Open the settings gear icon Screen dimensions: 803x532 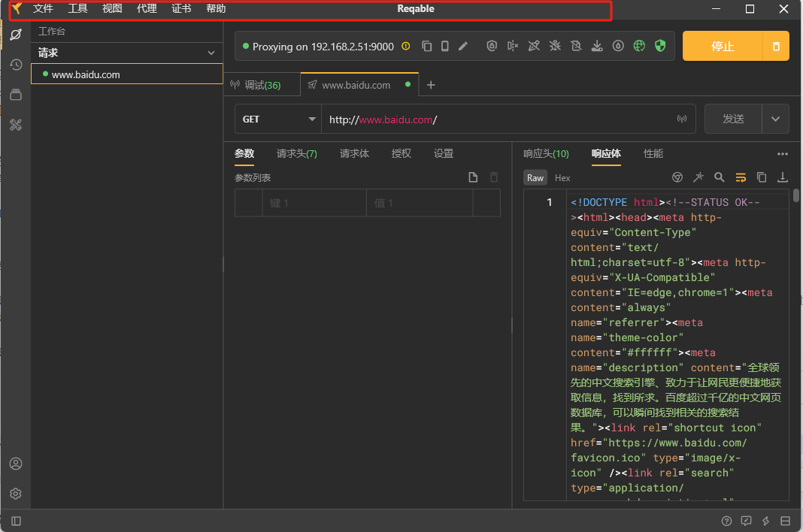pos(16,494)
